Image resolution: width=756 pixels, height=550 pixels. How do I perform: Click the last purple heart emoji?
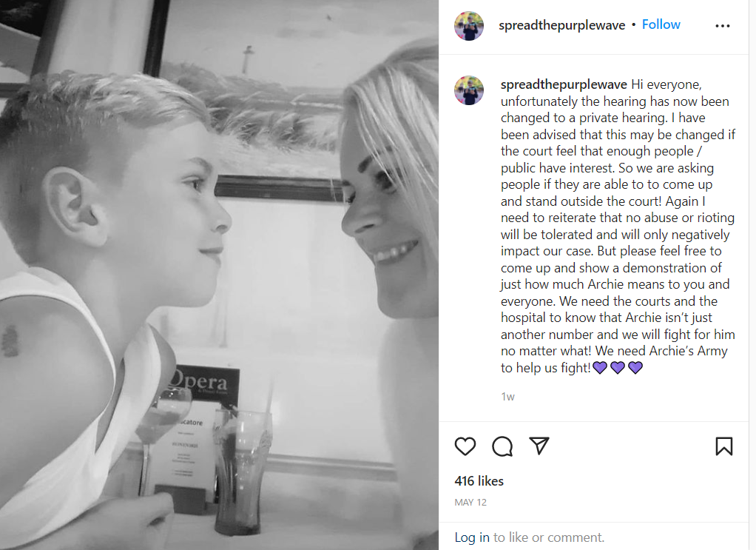(x=635, y=368)
